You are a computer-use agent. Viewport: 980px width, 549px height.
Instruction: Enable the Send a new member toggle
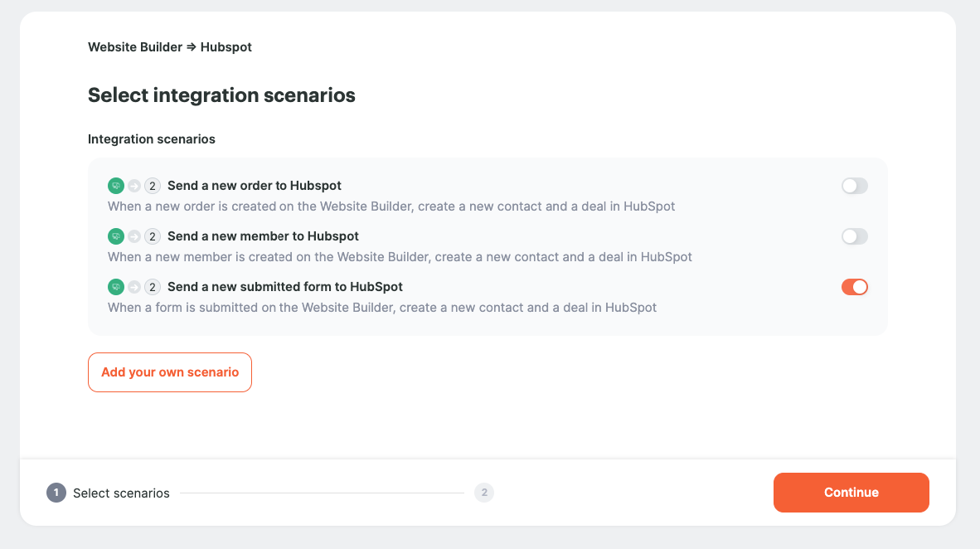pyautogui.click(x=854, y=236)
